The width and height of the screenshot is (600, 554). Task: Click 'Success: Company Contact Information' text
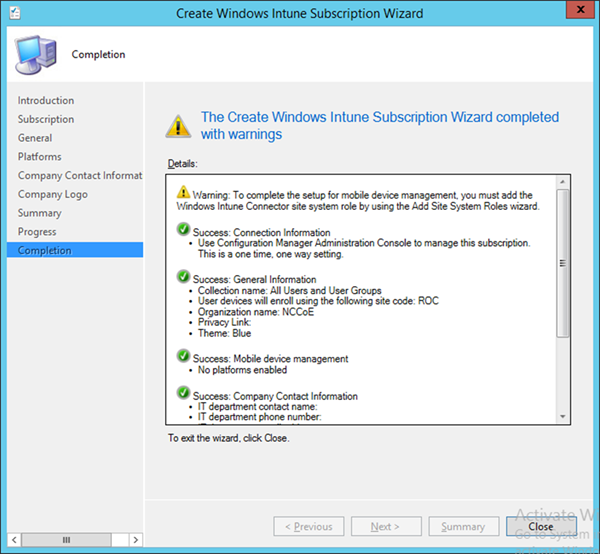[275, 396]
